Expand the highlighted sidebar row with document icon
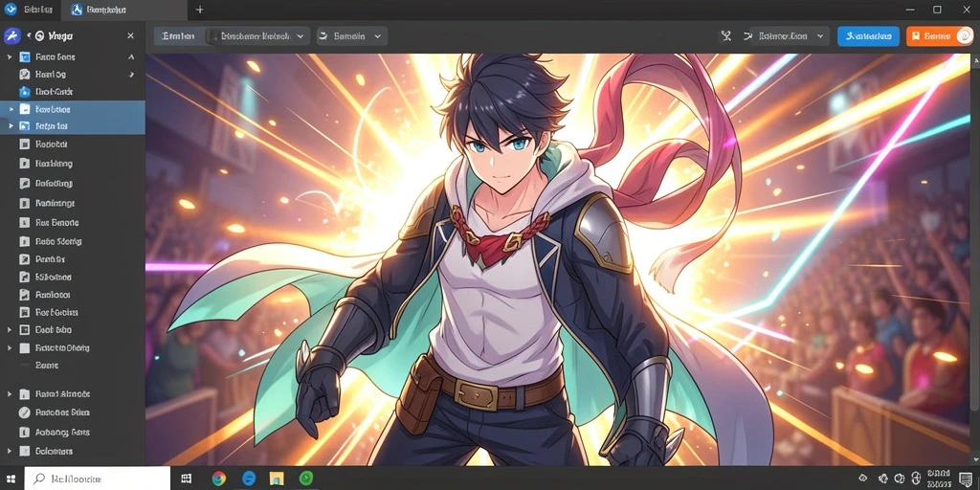 point(10,109)
